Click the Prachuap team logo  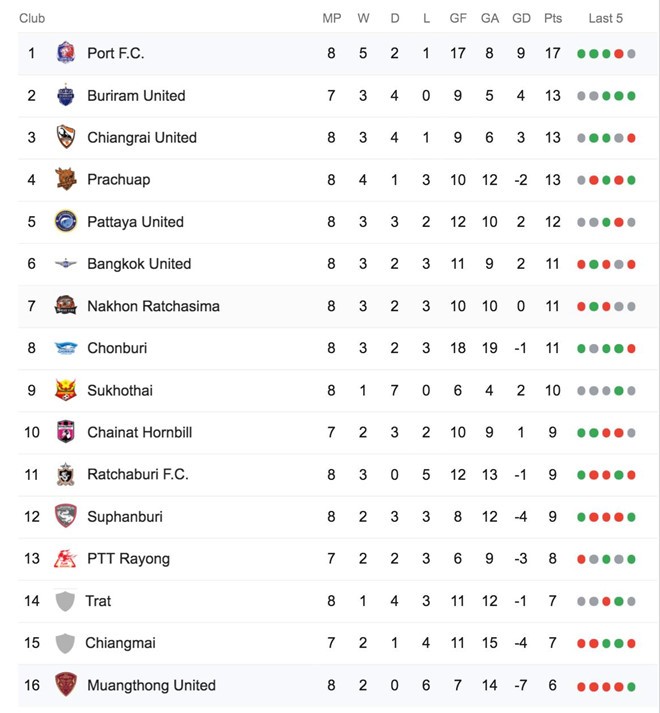[x=65, y=180]
